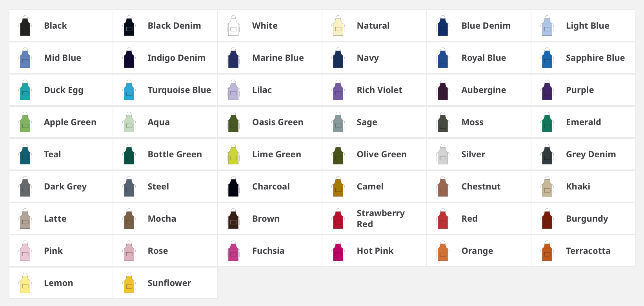Viewport: 644px width, 306px height.
Task: Select the Black apron swatch
Action: (25, 25)
